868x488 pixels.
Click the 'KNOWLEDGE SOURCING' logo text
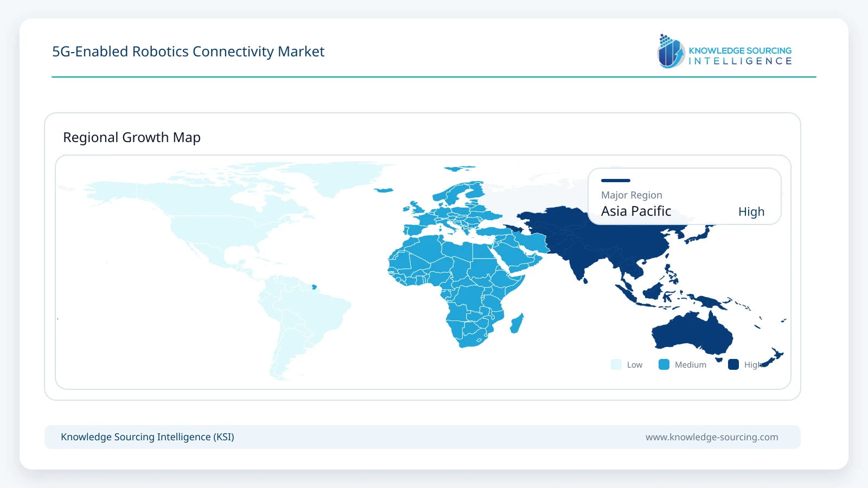740,50
